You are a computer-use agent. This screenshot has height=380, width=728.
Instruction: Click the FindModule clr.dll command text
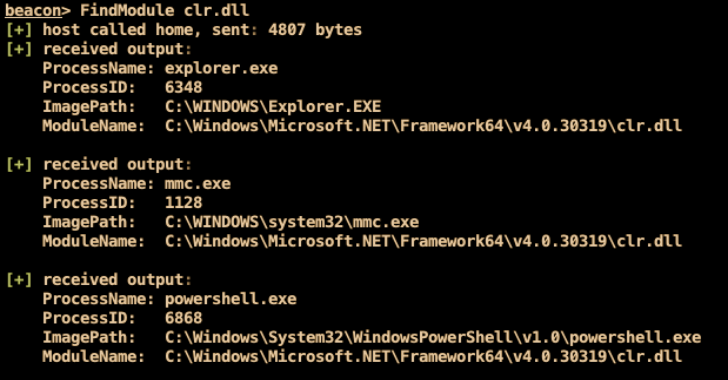[x=164, y=10]
